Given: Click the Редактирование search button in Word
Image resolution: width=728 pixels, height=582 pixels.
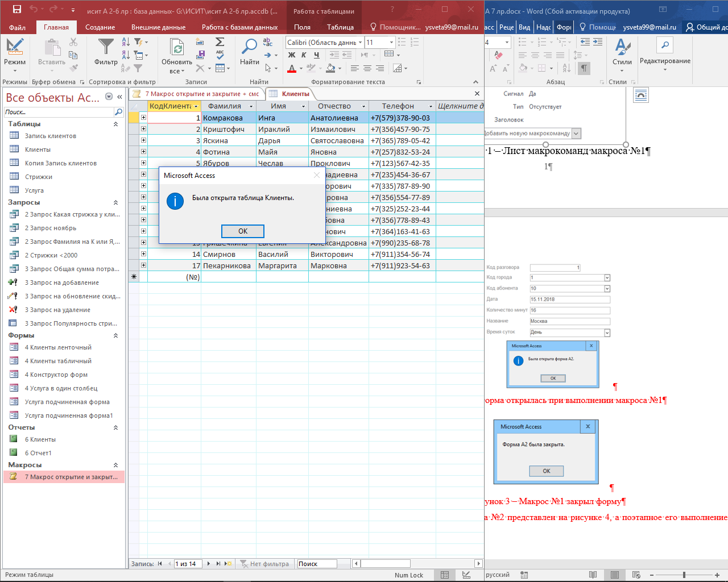Looking at the screenshot, I should pos(665,45).
